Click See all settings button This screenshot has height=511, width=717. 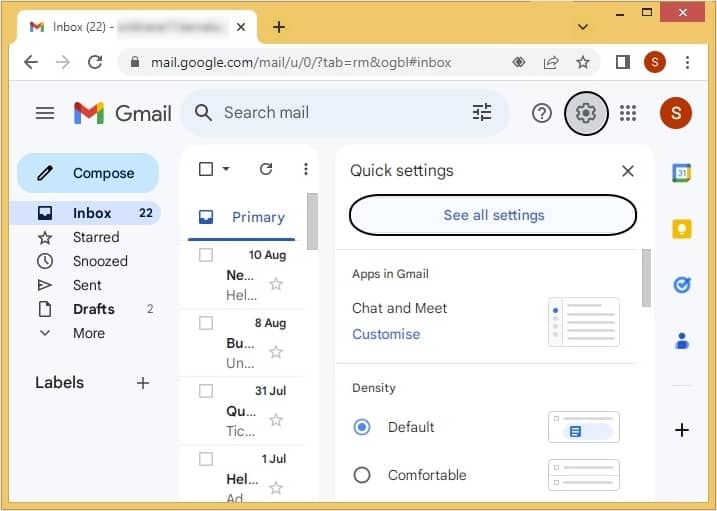tap(493, 215)
